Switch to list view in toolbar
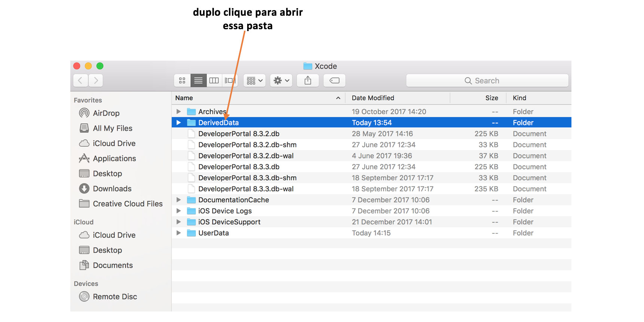Viewport: 644px width, 322px height. pos(199,80)
